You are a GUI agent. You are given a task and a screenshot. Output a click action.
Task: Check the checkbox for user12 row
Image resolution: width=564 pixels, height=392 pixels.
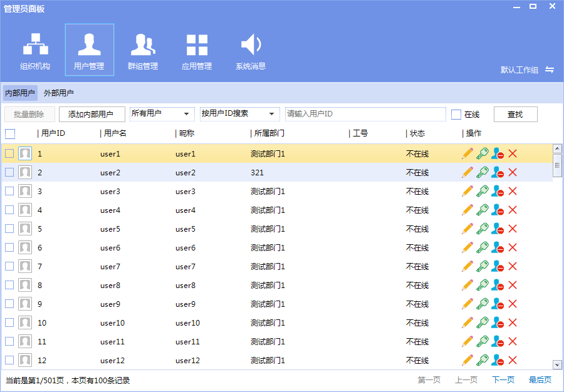(x=9, y=360)
